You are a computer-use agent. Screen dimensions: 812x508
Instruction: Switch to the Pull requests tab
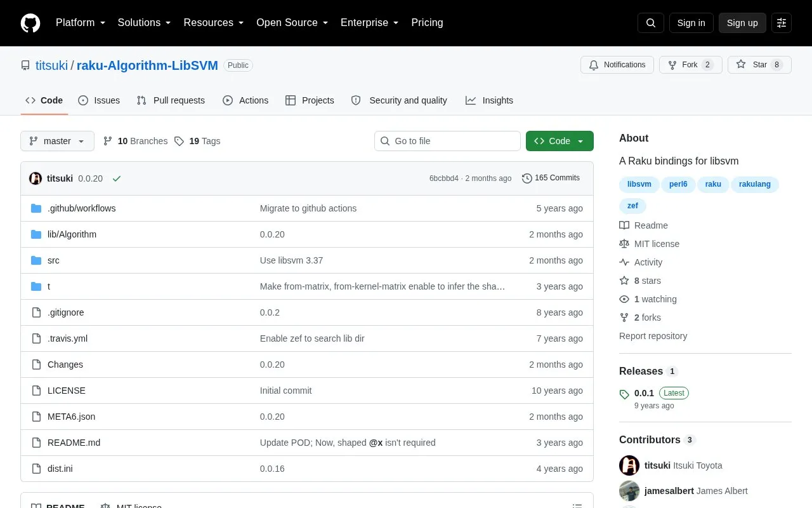coord(171,100)
